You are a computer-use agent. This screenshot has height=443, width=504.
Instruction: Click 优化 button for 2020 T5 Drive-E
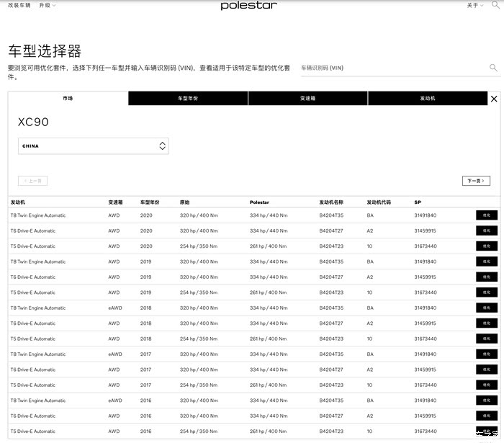pos(486,246)
